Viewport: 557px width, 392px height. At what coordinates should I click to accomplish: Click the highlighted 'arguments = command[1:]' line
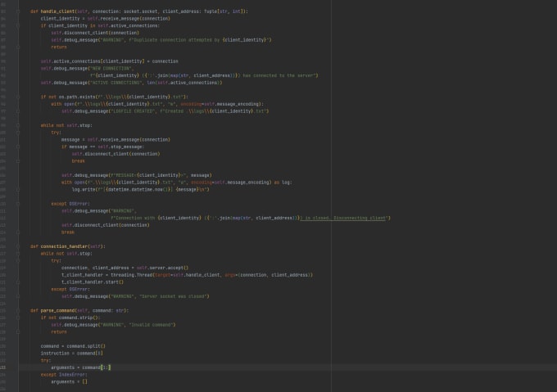click(80, 367)
